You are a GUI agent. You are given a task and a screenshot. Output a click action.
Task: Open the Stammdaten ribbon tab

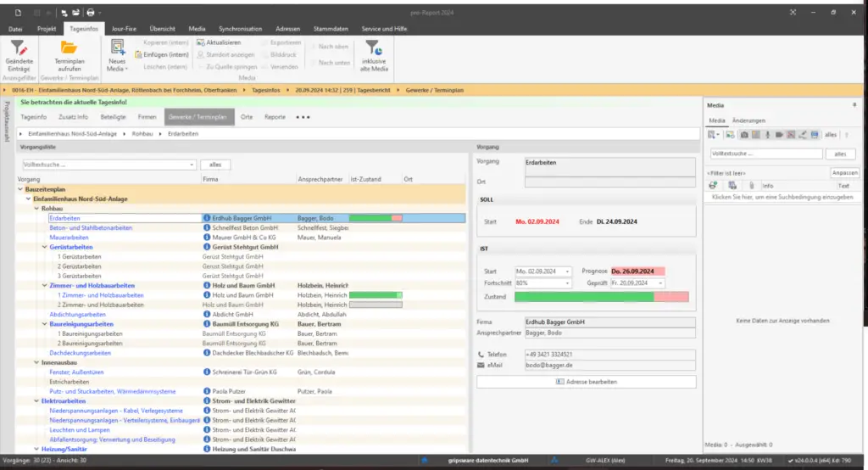pos(331,29)
